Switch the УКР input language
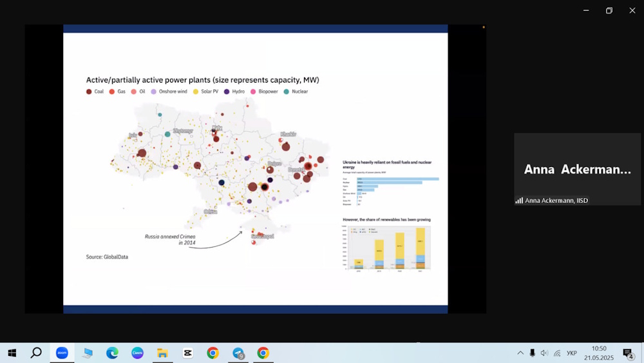Image resolution: width=644 pixels, height=363 pixels. (572, 353)
